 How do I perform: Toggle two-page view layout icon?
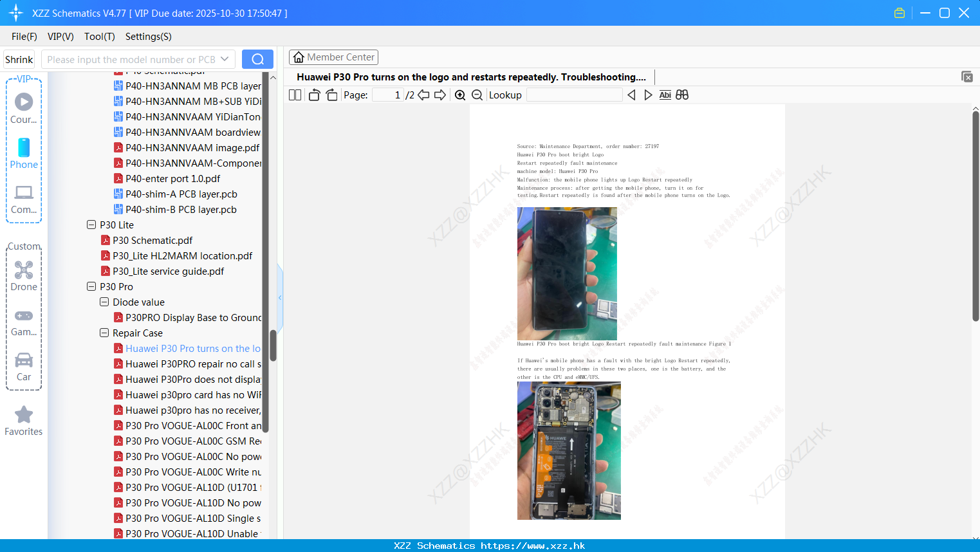295,95
